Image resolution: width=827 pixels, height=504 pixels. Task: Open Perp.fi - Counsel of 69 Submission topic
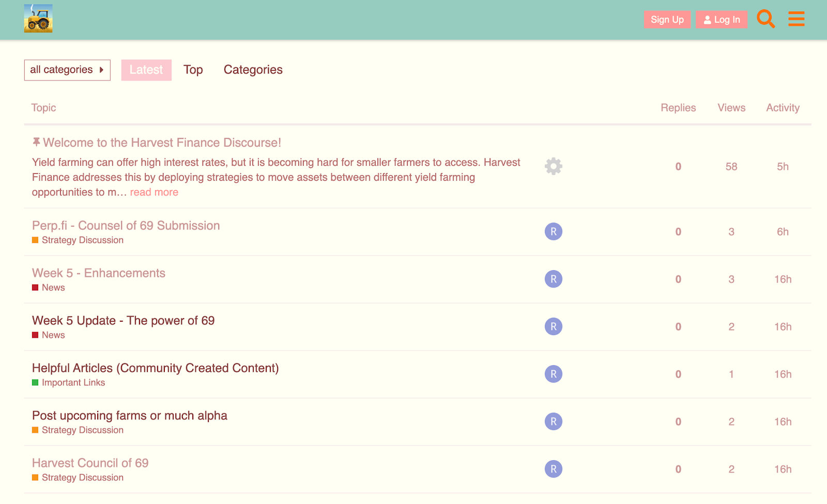(x=126, y=226)
